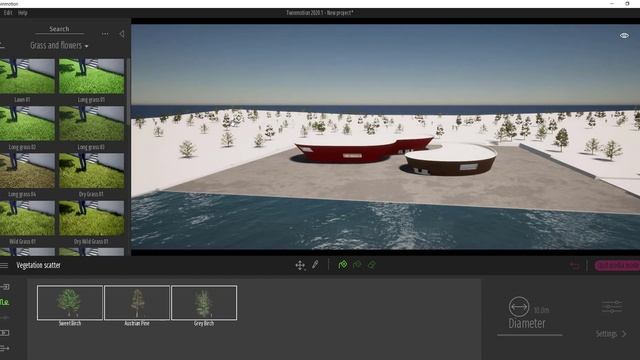Click the Vegetation scatter title label
This screenshot has width=640, height=360.
pyautogui.click(x=38, y=265)
